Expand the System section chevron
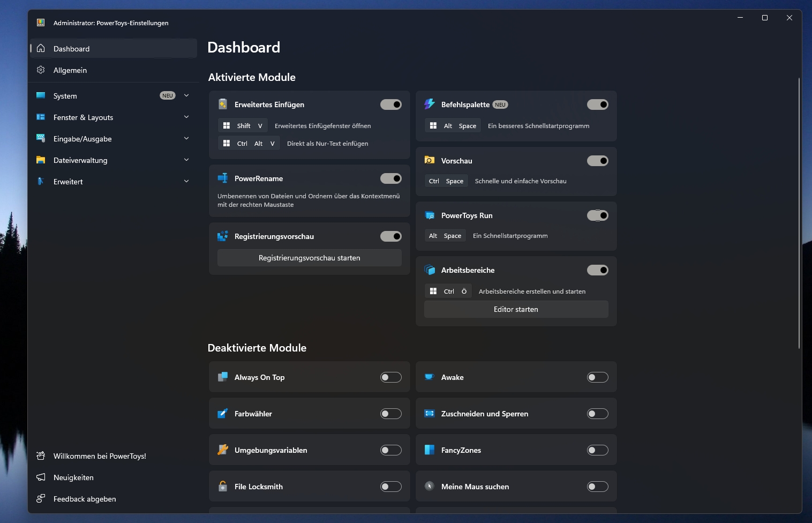812x523 pixels. pyautogui.click(x=186, y=95)
